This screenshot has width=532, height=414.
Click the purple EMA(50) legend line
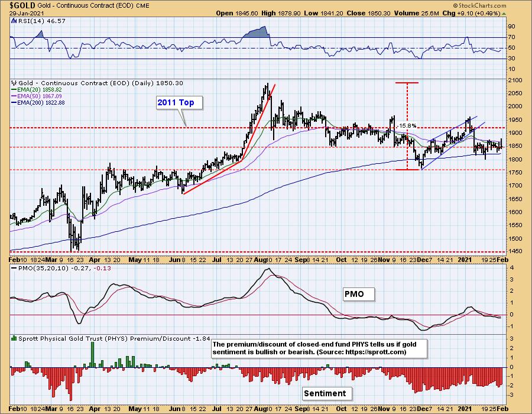click(14, 96)
